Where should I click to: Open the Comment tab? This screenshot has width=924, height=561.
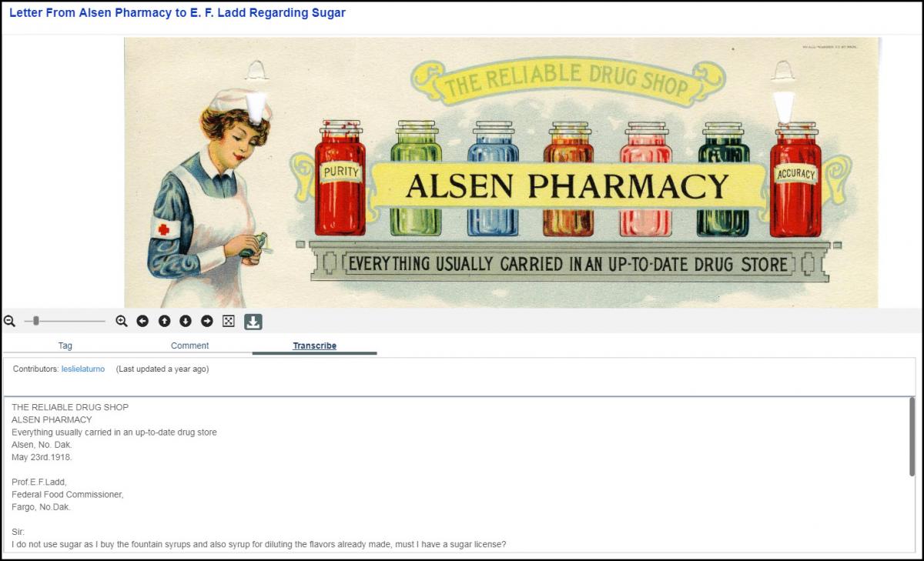190,346
